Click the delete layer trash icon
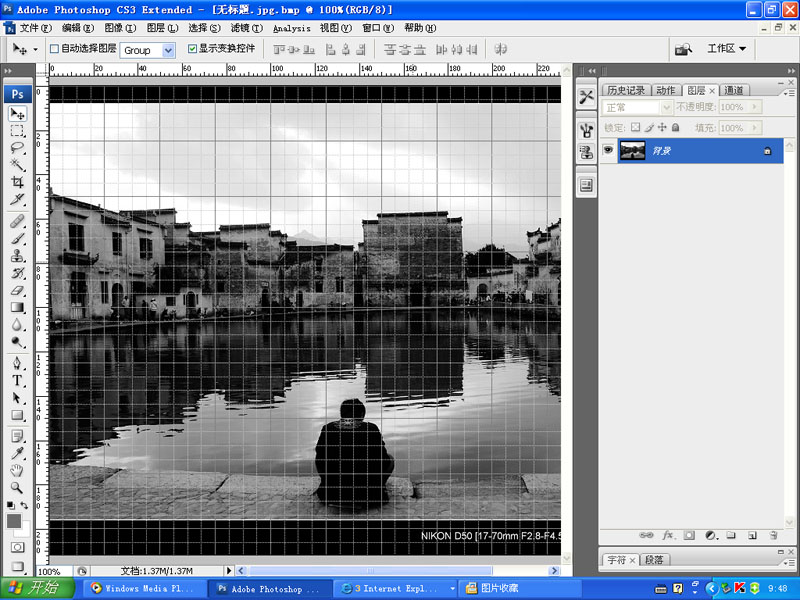 (771, 535)
